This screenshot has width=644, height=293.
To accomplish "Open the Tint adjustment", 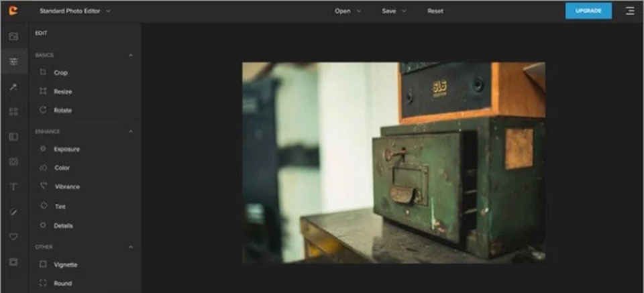I will tap(52, 207).
